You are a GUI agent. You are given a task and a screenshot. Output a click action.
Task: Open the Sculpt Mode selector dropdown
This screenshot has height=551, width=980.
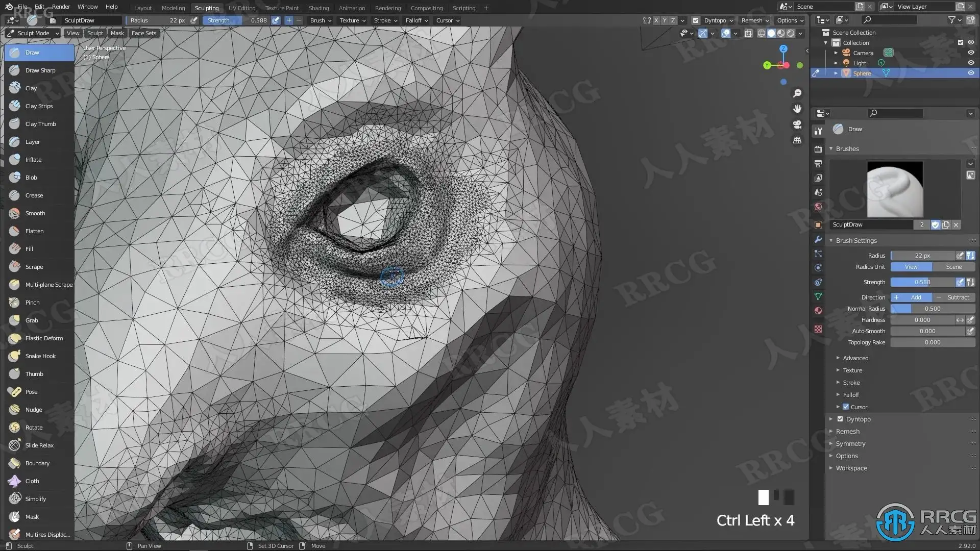point(33,33)
